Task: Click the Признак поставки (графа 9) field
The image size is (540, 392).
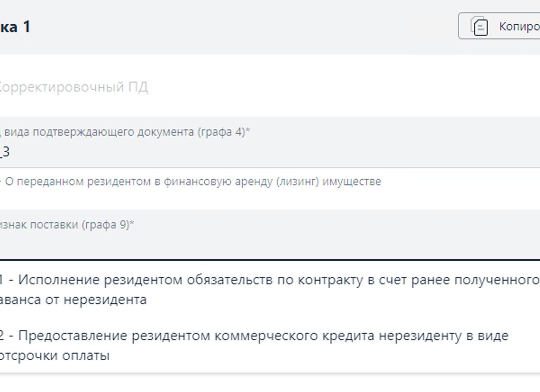Action: 270,234
